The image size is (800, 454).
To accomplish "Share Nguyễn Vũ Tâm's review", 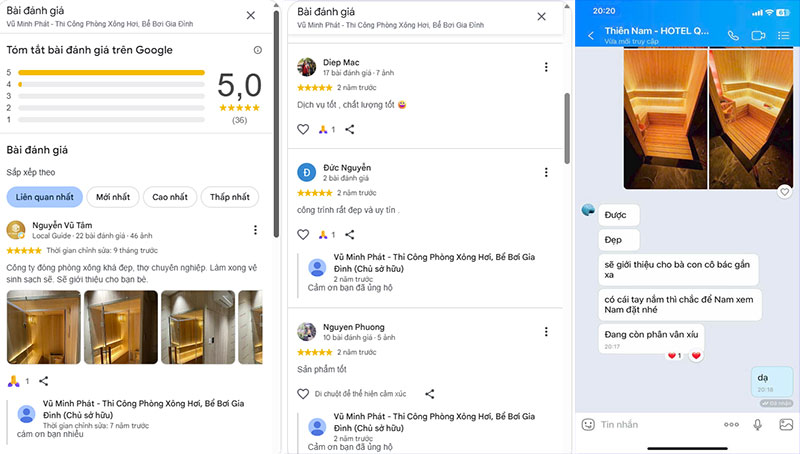I will [44, 381].
